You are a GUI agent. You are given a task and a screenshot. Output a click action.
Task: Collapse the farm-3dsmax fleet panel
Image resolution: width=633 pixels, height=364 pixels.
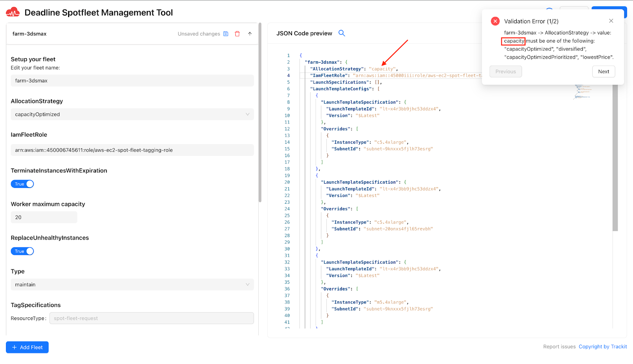pos(250,34)
